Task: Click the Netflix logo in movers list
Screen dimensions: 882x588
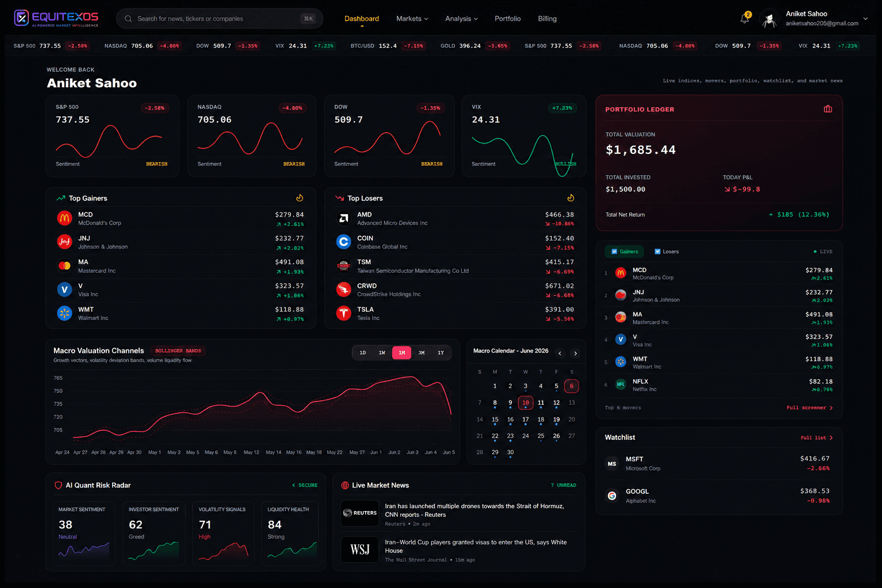Action: tap(621, 385)
